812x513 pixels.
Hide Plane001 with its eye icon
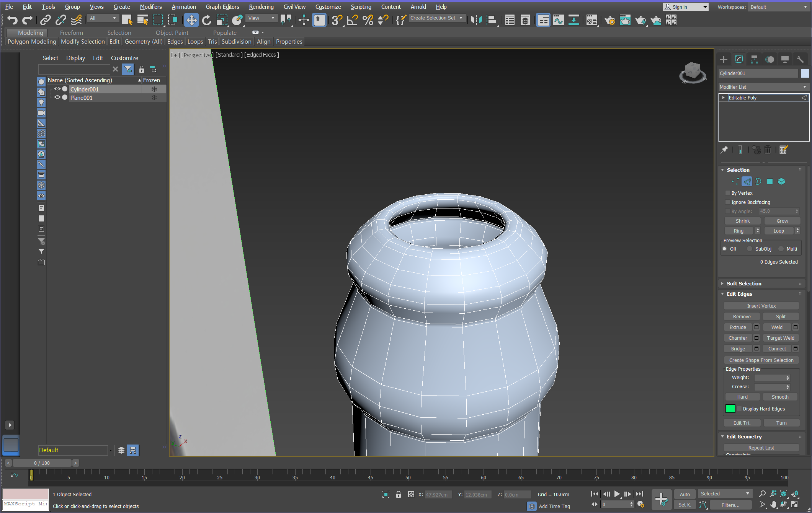(57, 98)
